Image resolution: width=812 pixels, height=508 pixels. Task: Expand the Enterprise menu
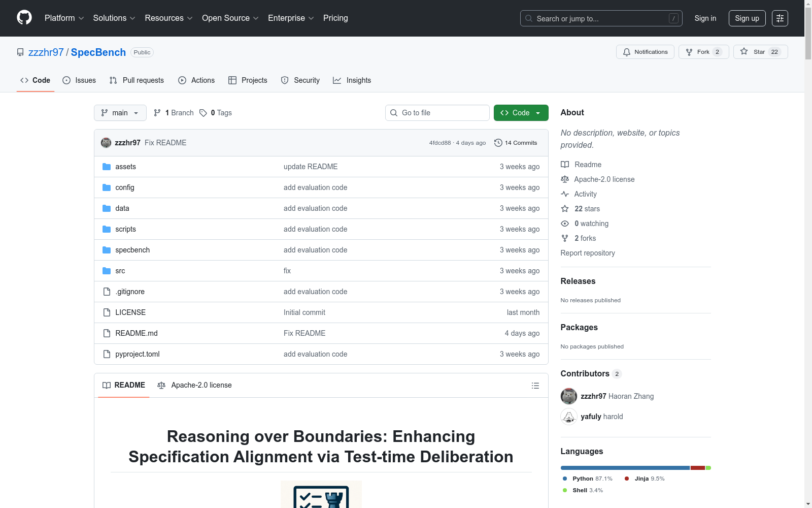(291, 18)
